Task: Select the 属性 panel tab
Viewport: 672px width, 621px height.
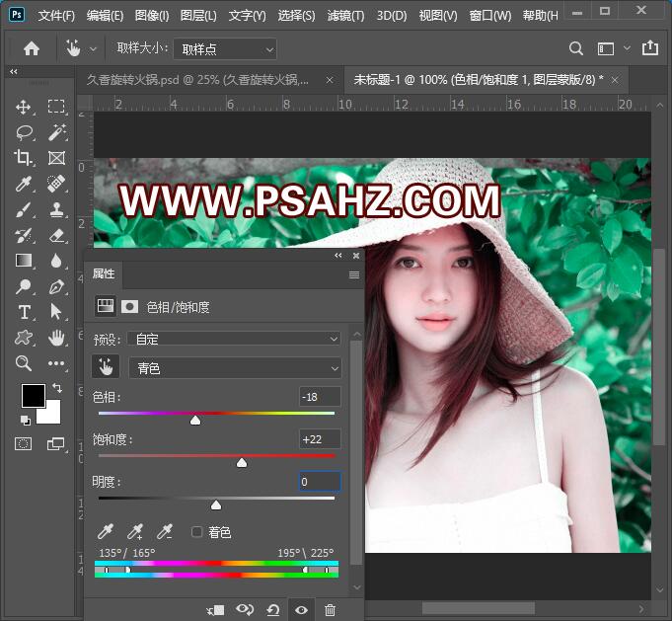Action: 104,273
